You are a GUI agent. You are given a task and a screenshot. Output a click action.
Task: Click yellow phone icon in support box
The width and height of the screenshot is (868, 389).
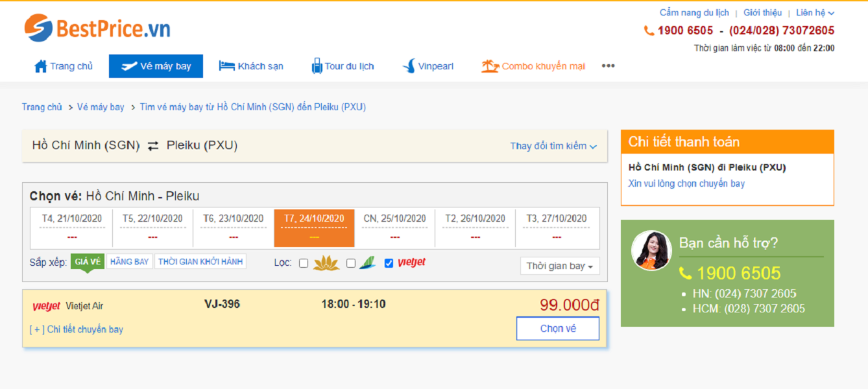coord(686,274)
